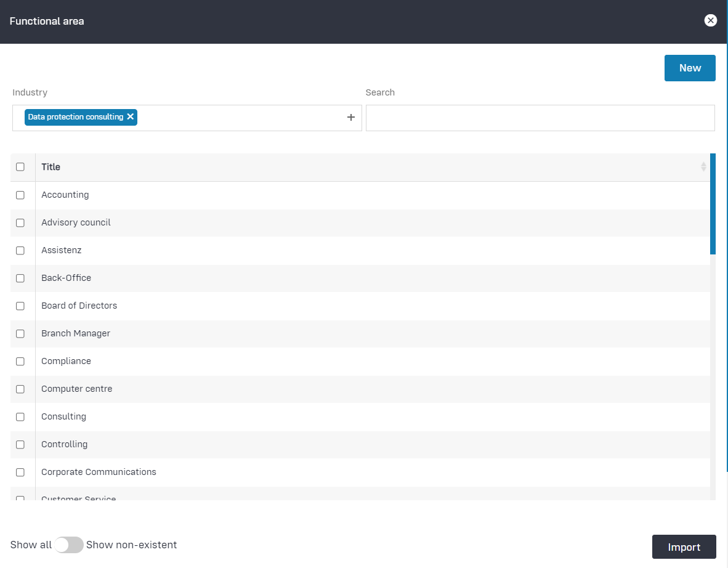Image resolution: width=728 pixels, height=568 pixels.
Task: Toggle the Show all / Show non-existent switch
Action: 68,545
